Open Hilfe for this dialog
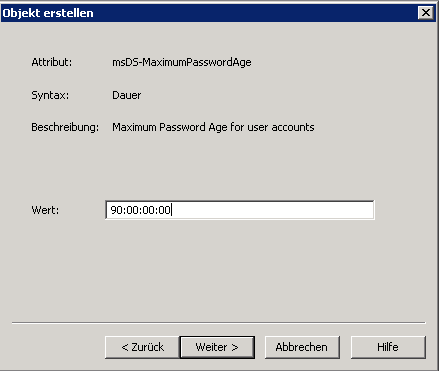The image size is (439, 371). (388, 347)
